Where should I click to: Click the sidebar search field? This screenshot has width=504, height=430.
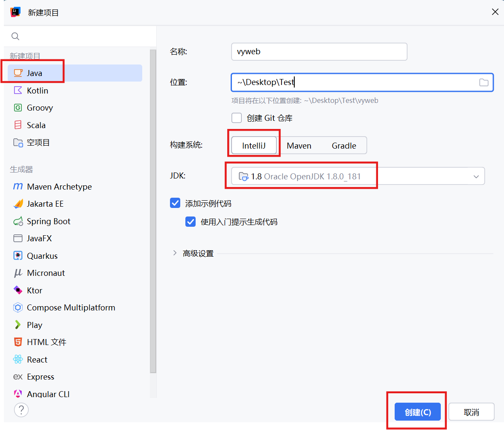(x=80, y=36)
